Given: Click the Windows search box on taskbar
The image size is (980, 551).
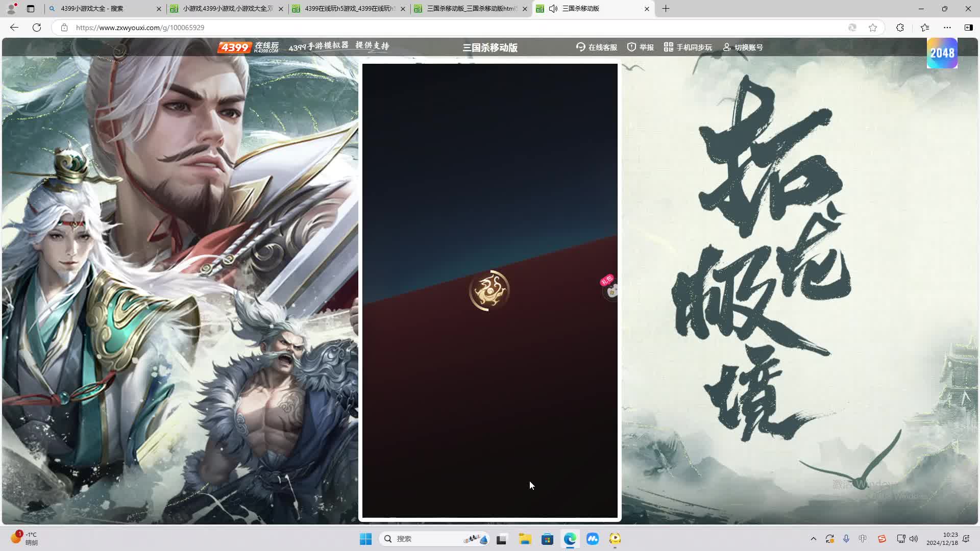Looking at the screenshot, I should 434,539.
